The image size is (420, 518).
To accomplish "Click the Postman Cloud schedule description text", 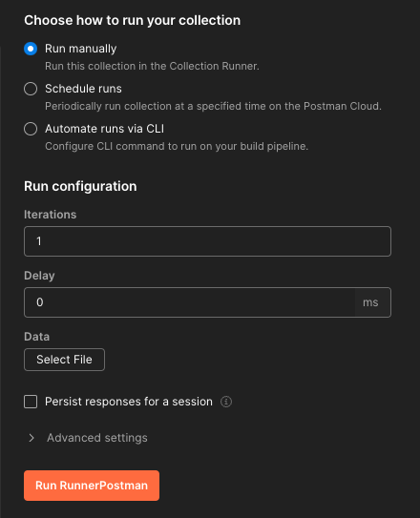I will 213,107.
